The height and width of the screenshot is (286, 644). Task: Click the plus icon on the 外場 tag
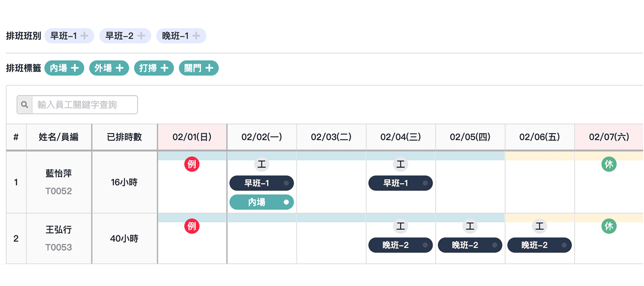tap(121, 68)
